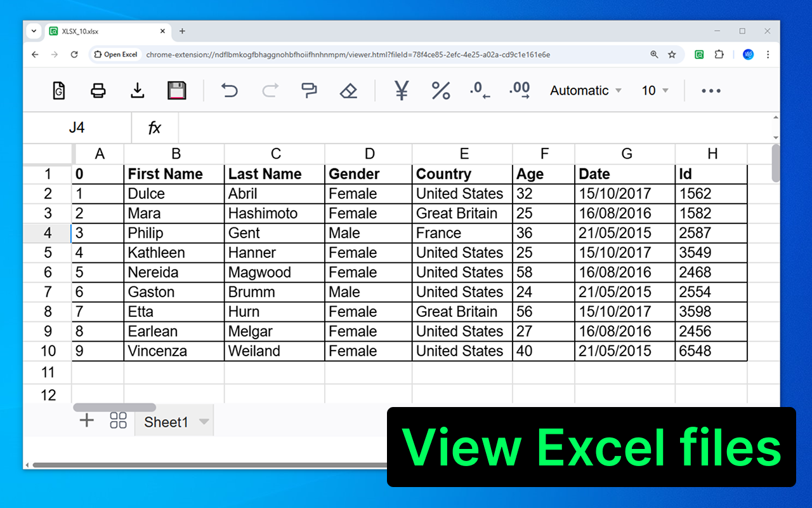Viewport: 812px width, 508px height.
Task: Select the cell containing Vincenza
Action: (x=174, y=351)
